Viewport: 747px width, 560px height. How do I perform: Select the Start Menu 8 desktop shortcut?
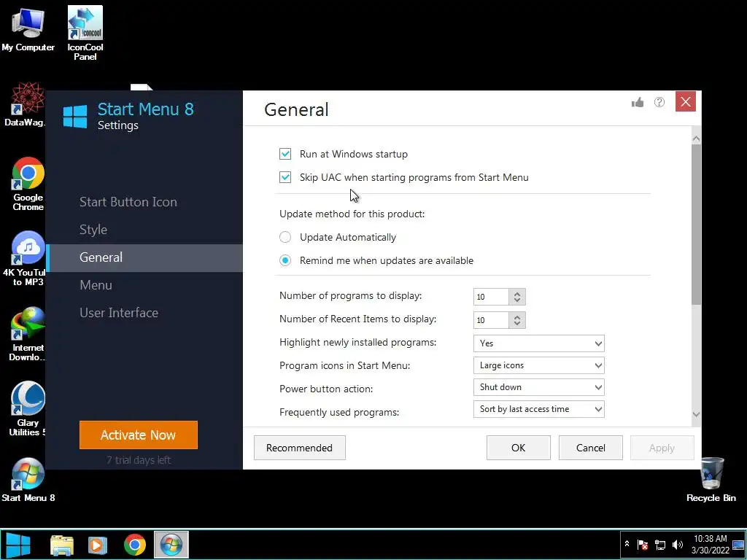pyautogui.click(x=28, y=480)
